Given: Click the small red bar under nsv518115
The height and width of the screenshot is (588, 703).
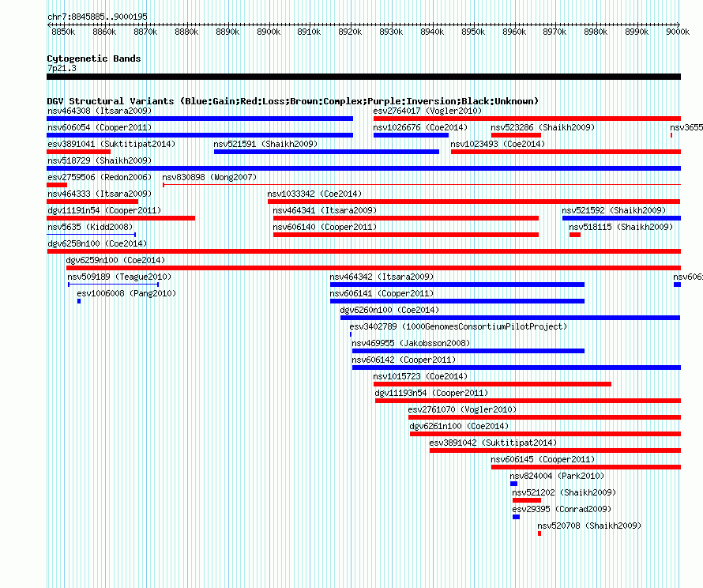Looking at the screenshot, I should (x=575, y=235).
